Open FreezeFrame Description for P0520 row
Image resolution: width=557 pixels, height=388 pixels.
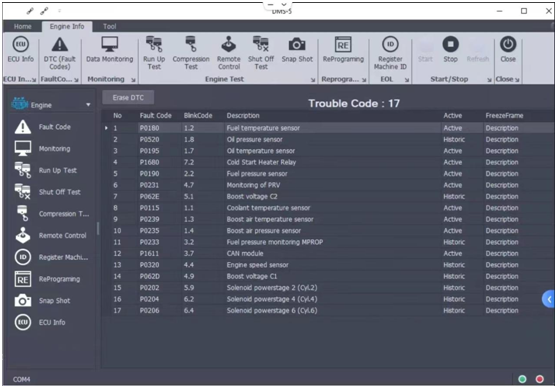[x=502, y=139]
